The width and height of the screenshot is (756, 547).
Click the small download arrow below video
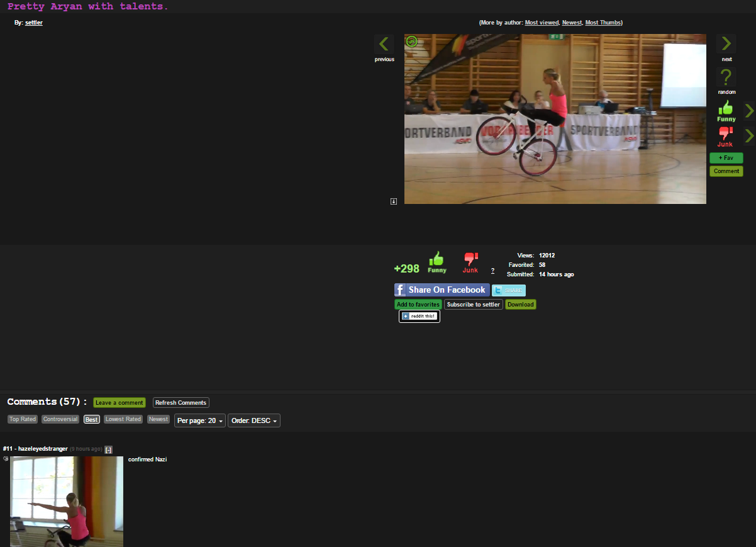[x=394, y=201]
